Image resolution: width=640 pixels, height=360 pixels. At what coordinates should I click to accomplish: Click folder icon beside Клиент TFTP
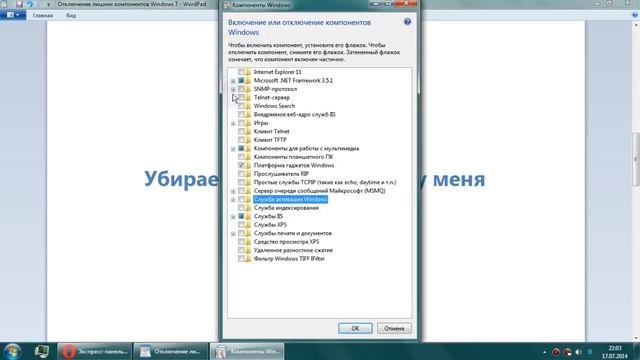coord(248,140)
